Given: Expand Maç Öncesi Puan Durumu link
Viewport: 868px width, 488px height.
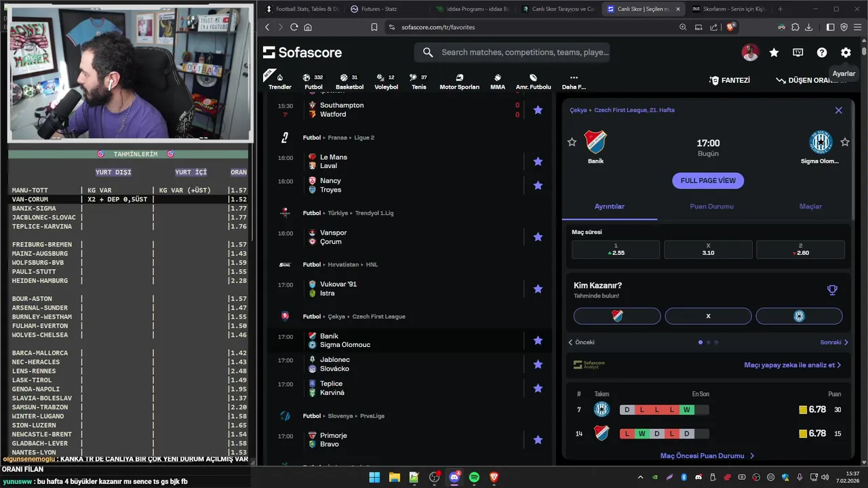Looking at the screenshot, I should (707, 456).
